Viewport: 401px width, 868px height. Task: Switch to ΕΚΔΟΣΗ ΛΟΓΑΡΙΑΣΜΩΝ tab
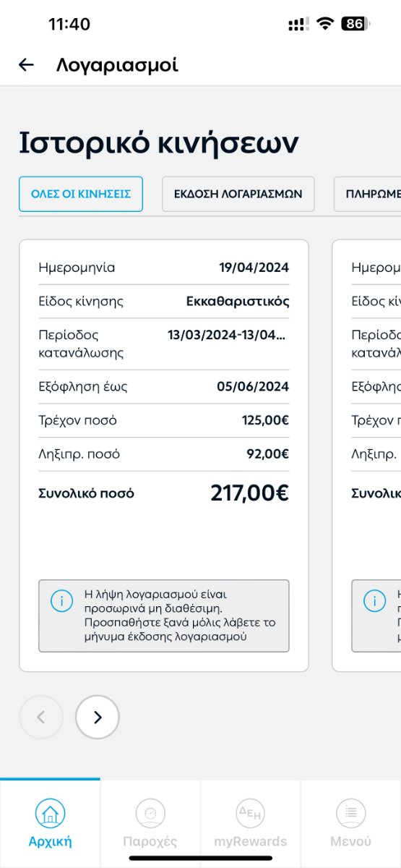(238, 194)
